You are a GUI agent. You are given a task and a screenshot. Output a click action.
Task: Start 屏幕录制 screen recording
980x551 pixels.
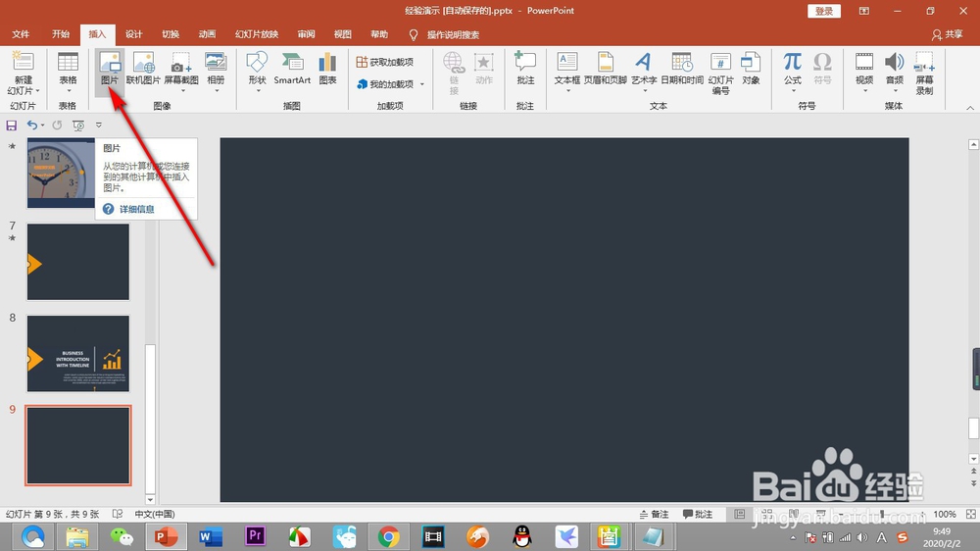924,73
